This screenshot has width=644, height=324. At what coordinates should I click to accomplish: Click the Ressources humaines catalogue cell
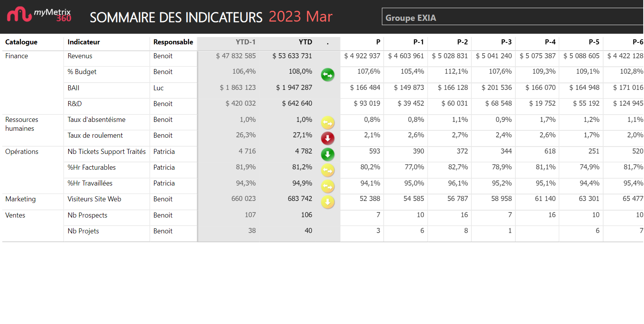[x=22, y=124]
